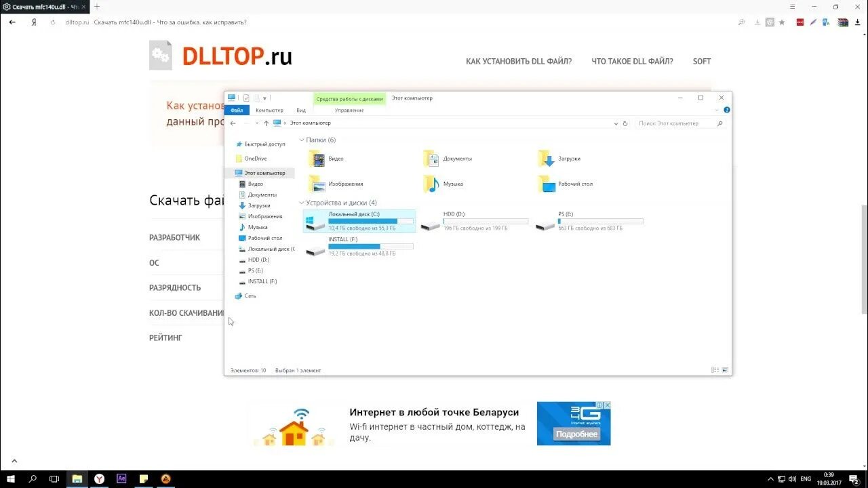Open the Изображения folder icon in Папки
This screenshot has height=488, width=868.
pyautogui.click(x=317, y=184)
